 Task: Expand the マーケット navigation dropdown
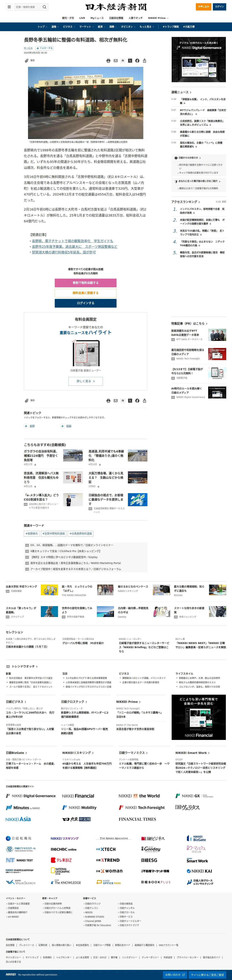point(87,27)
